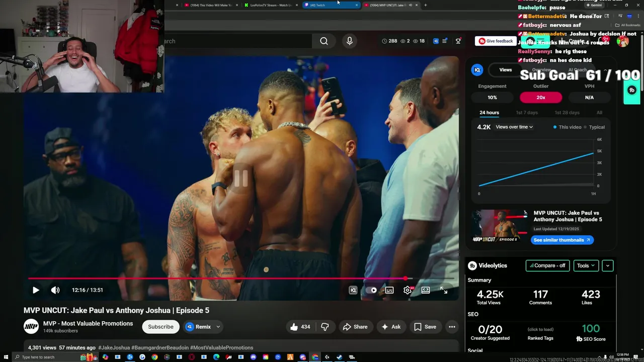Open the #JakeJoshua hashtag link
Image resolution: width=644 pixels, height=362 pixels.
(x=114, y=347)
